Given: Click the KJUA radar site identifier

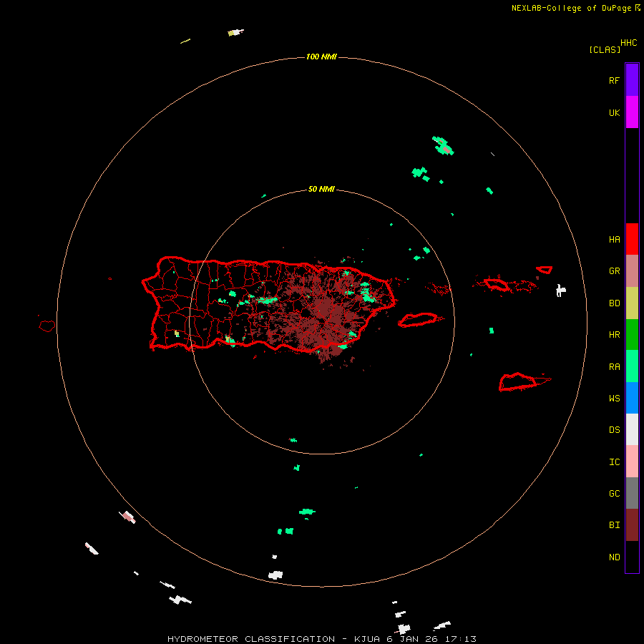Looking at the screenshot, I should tap(368, 639).
